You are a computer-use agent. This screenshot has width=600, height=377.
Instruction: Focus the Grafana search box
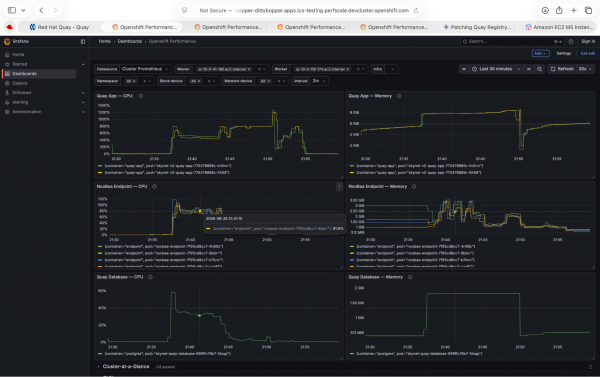click(512, 41)
